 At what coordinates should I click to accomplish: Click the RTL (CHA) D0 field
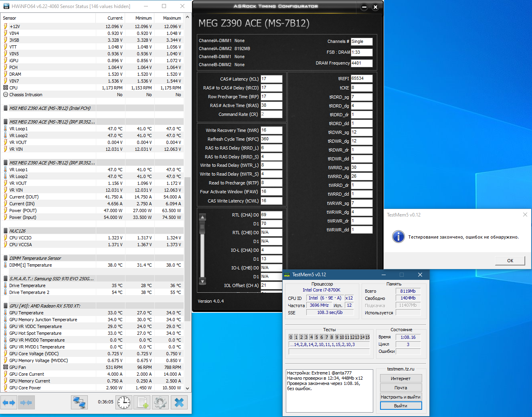pyautogui.click(x=271, y=215)
